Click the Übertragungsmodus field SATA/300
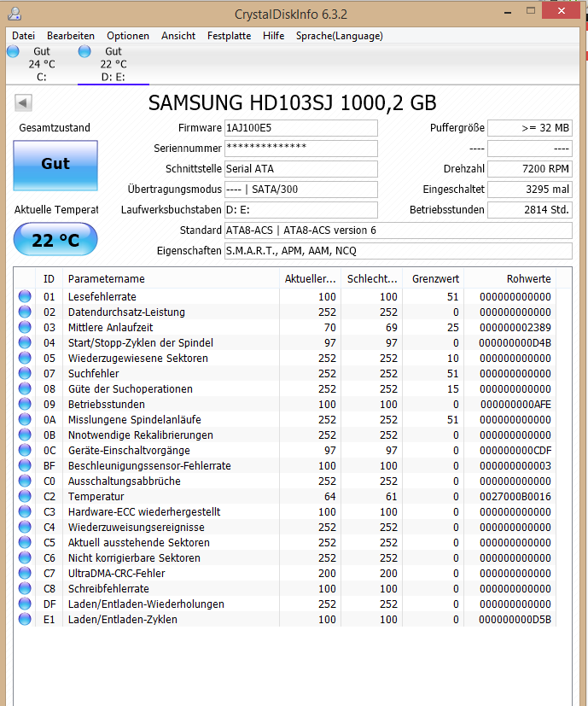 [x=301, y=190]
